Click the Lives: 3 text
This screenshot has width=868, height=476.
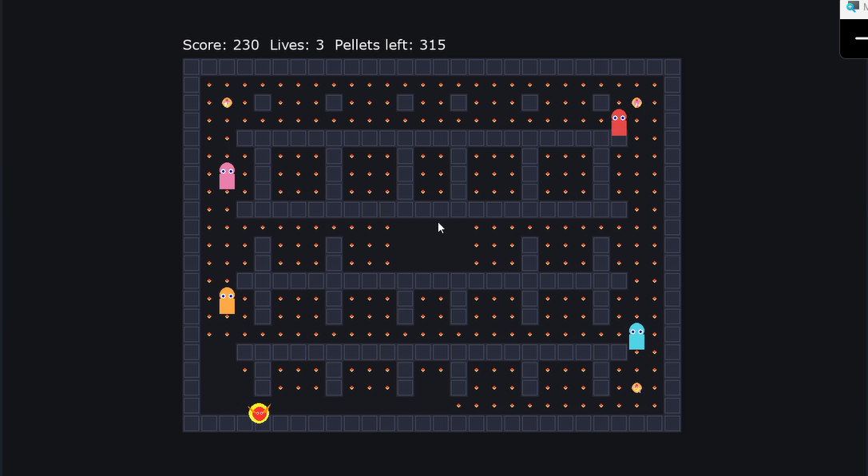(x=297, y=45)
